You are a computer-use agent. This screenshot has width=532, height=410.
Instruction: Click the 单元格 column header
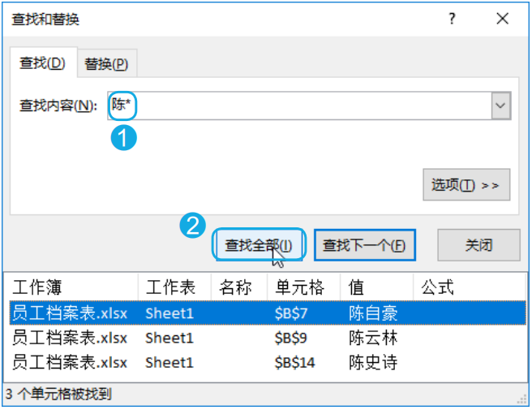(303, 287)
